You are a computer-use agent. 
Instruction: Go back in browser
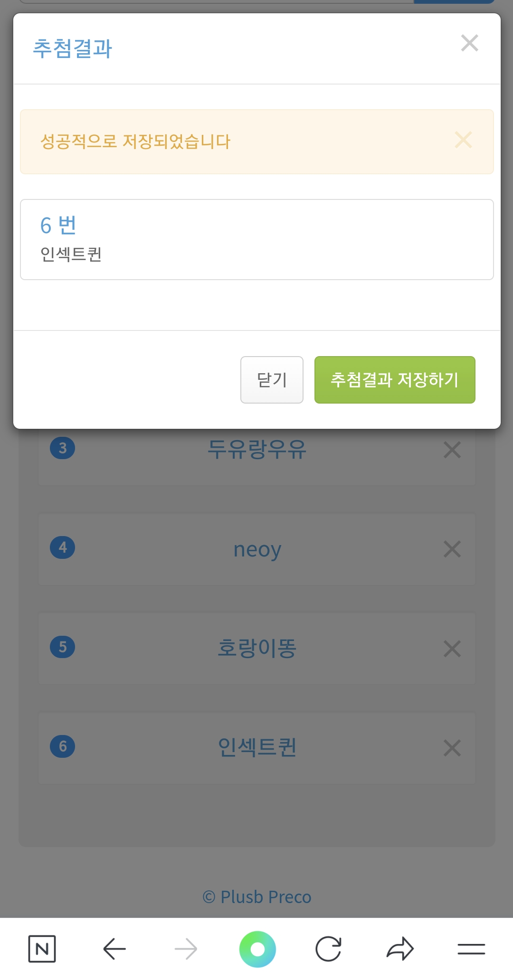pyautogui.click(x=114, y=949)
